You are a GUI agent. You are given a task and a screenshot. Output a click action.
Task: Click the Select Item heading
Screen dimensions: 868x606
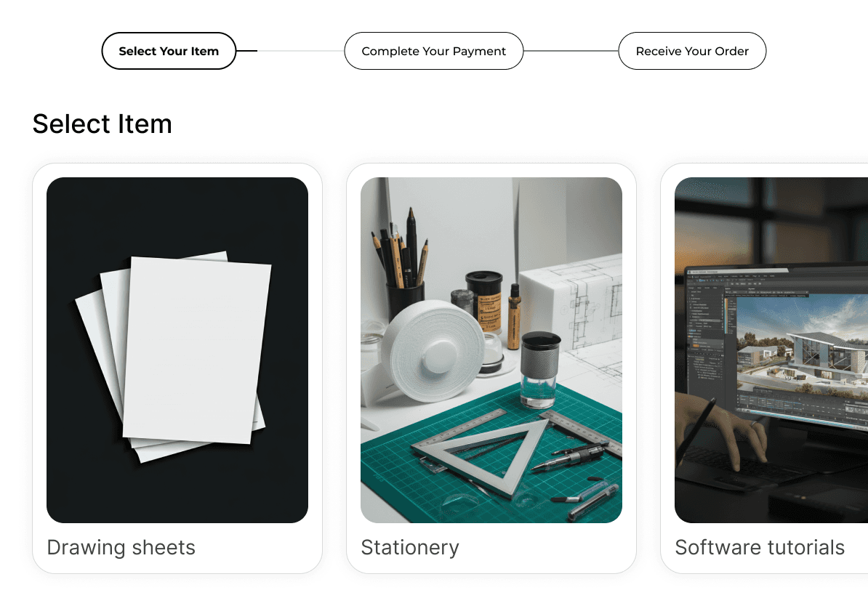coord(103,124)
